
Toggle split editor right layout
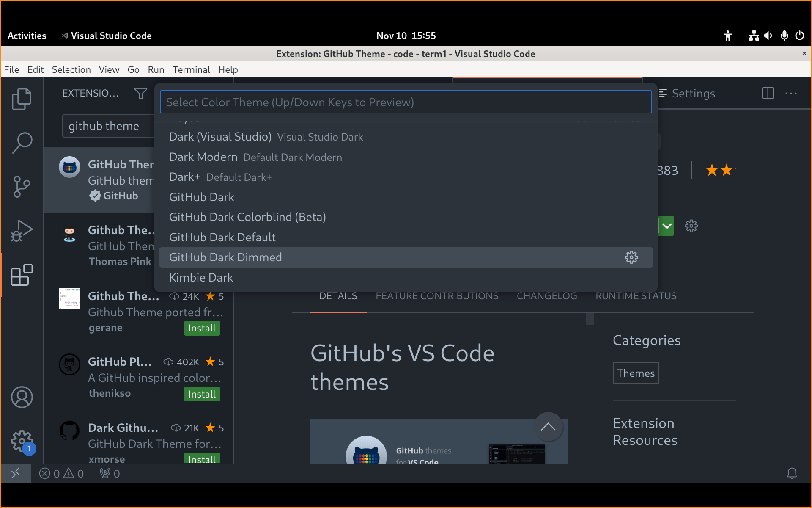coord(768,93)
